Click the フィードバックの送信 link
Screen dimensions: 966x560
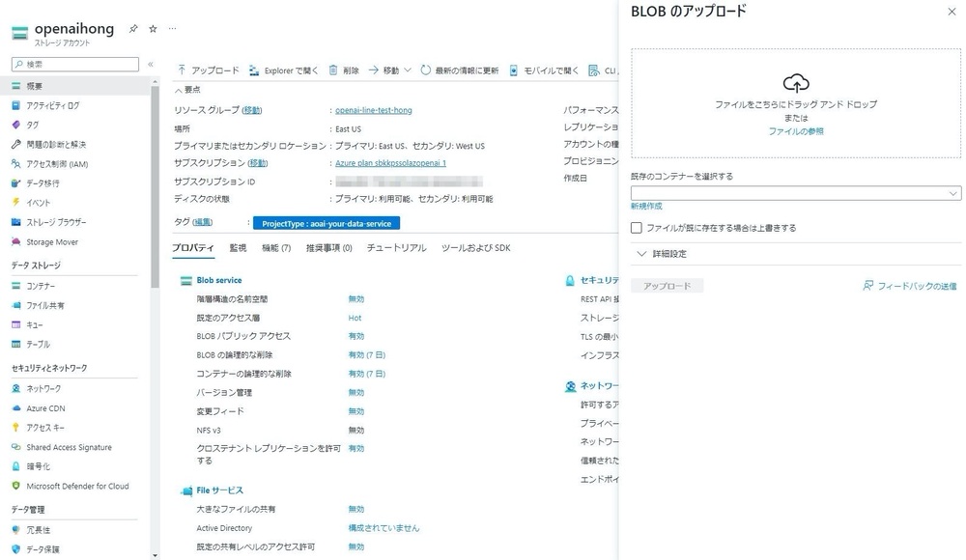pos(909,286)
